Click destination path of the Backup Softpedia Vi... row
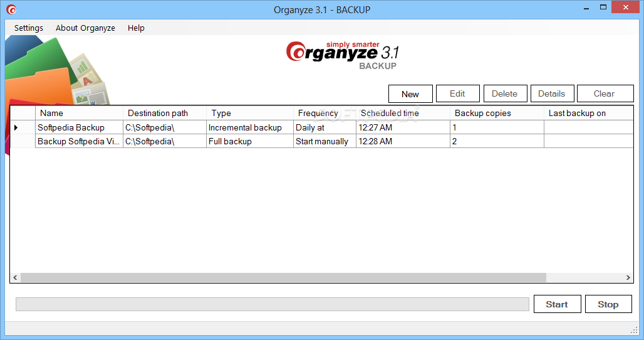Viewport: 644px width, 340px height. tap(165, 141)
